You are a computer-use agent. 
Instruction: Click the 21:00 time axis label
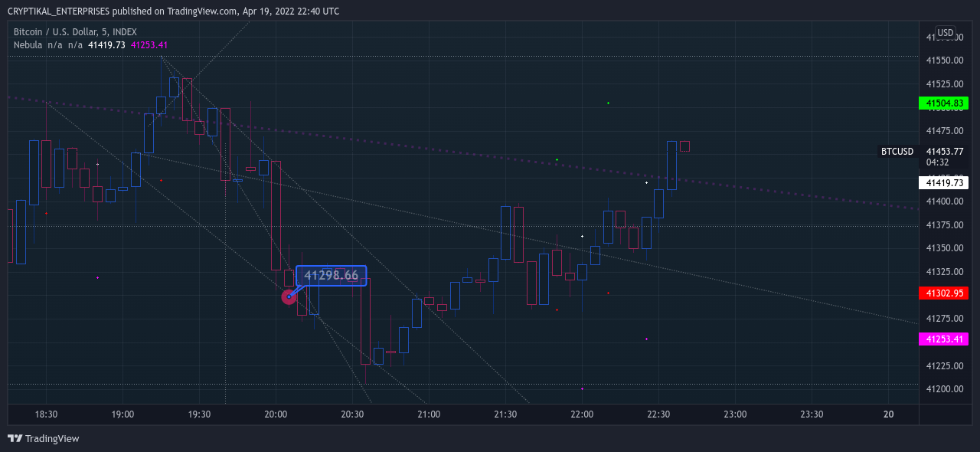click(x=429, y=414)
